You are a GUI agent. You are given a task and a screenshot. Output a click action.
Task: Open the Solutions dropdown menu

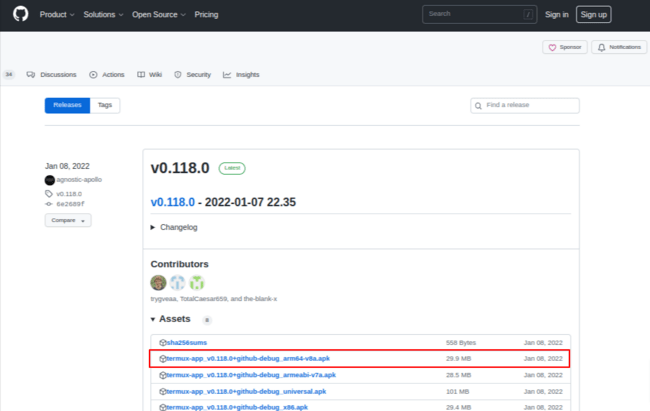[103, 15]
